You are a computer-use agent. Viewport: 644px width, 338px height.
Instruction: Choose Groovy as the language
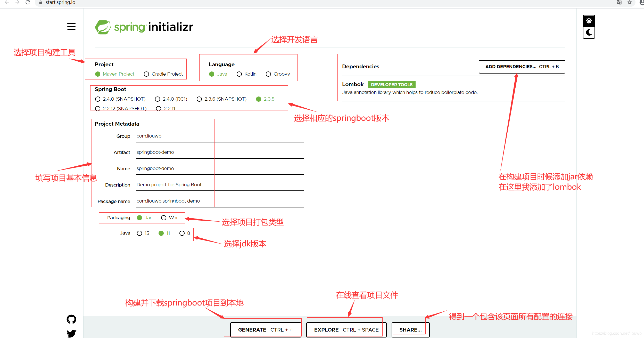tap(278, 74)
